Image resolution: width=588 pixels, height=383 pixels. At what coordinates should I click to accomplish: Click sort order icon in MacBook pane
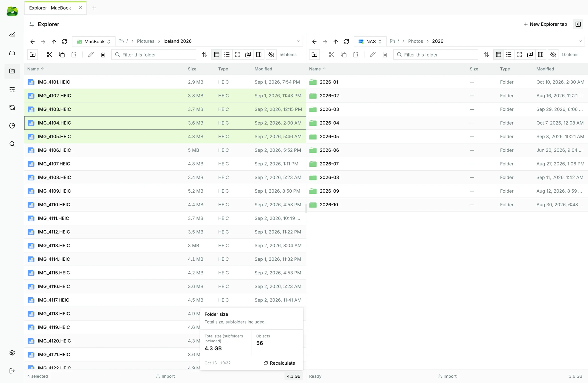pyautogui.click(x=205, y=55)
